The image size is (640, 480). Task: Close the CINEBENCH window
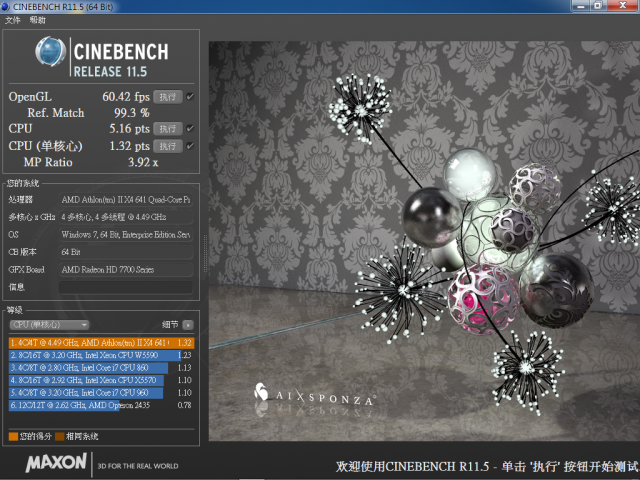[x=623, y=6]
